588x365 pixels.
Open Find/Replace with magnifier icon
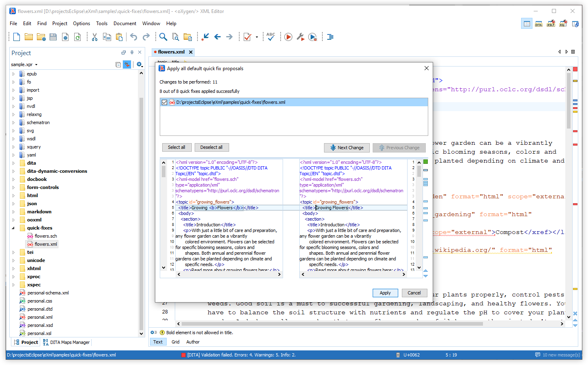tap(163, 37)
